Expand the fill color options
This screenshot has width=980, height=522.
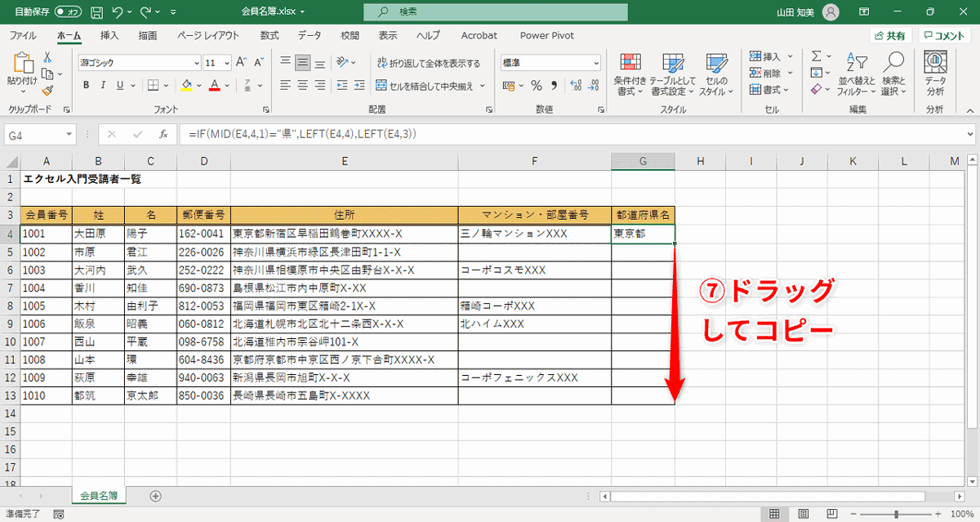pyautogui.click(x=198, y=84)
